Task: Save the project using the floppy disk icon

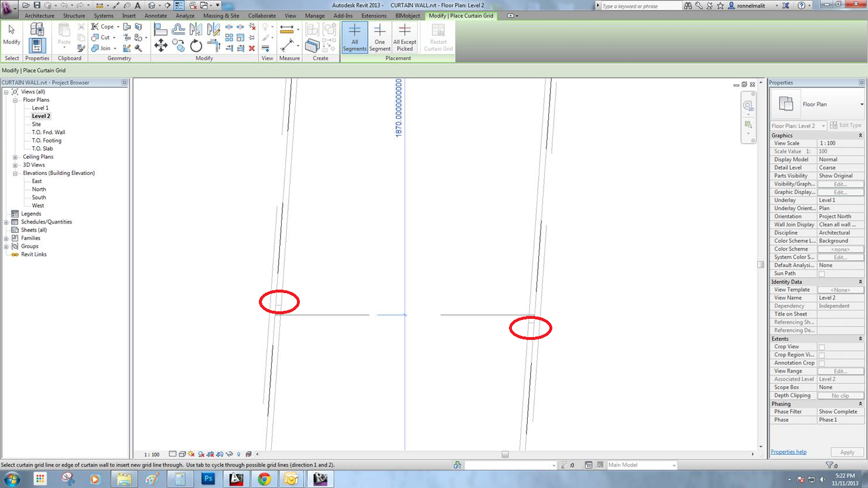Action: [x=37, y=5]
